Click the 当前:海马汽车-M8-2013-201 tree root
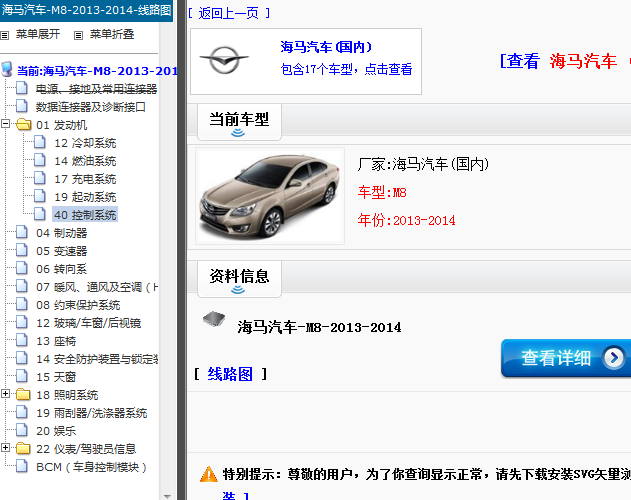631x500 pixels. coord(97,71)
